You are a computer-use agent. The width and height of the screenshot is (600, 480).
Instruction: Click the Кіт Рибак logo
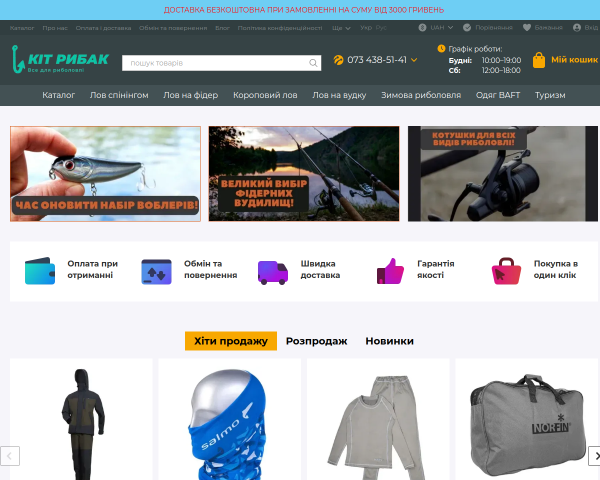click(x=60, y=59)
